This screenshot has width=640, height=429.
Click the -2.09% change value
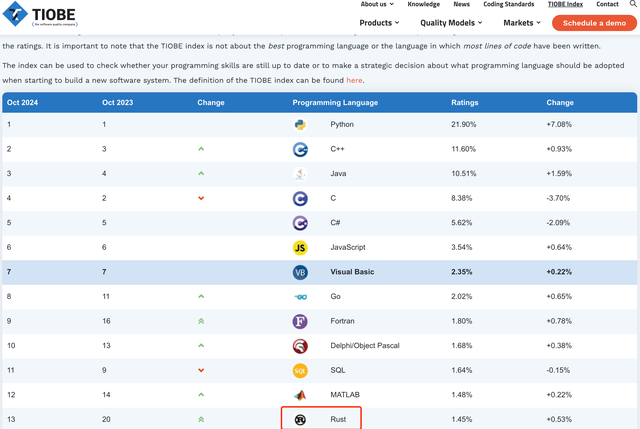(x=558, y=223)
